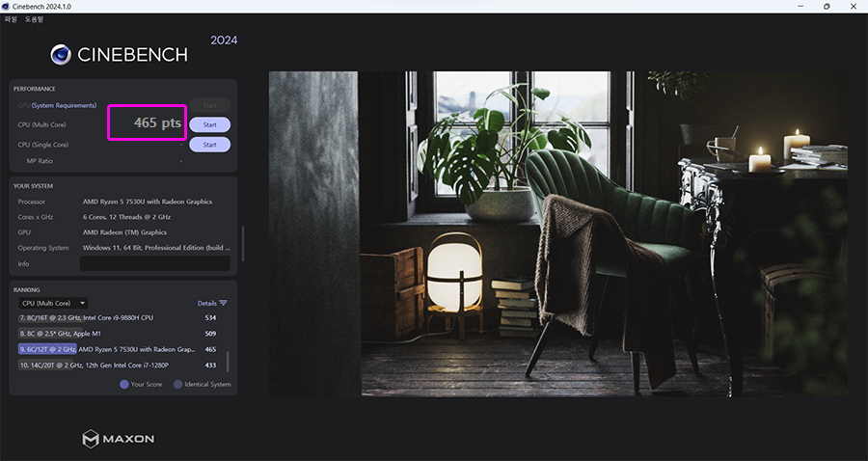This screenshot has width=868, height=461.
Task: Click the MP Ratio label
Action: point(40,161)
